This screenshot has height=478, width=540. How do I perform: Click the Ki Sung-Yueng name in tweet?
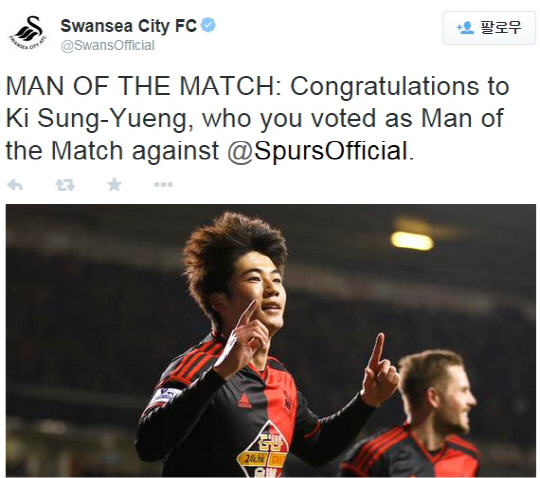(x=97, y=118)
